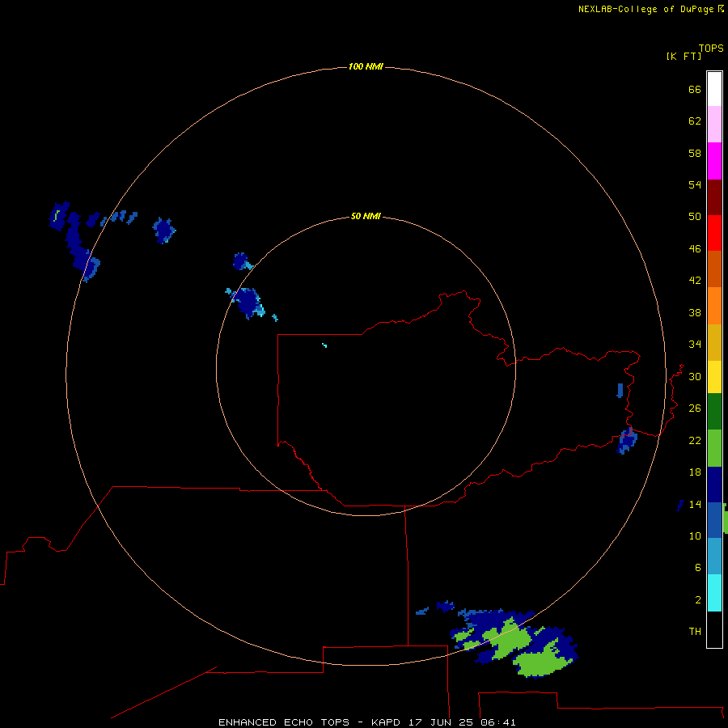Select the dark green legend swatch

tap(714, 412)
